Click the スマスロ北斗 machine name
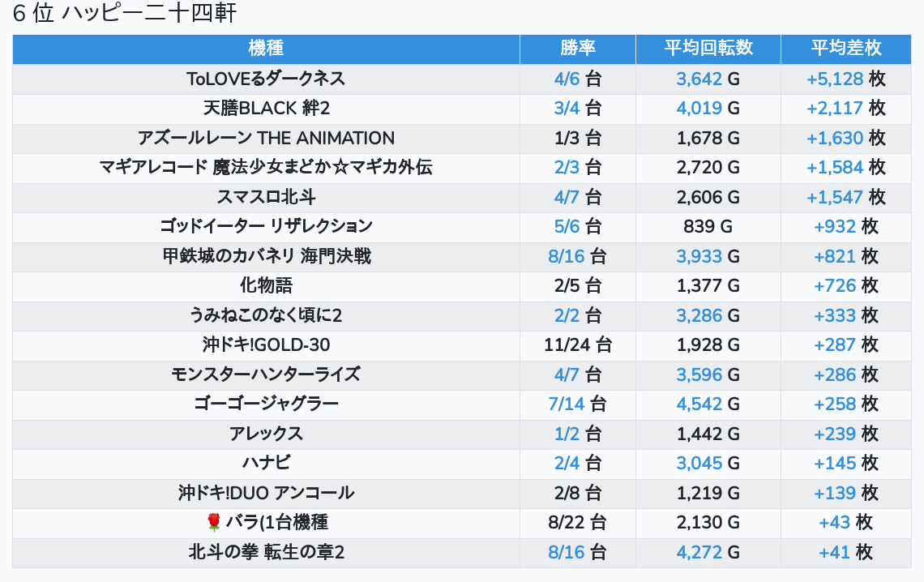924x582 pixels. click(266, 197)
